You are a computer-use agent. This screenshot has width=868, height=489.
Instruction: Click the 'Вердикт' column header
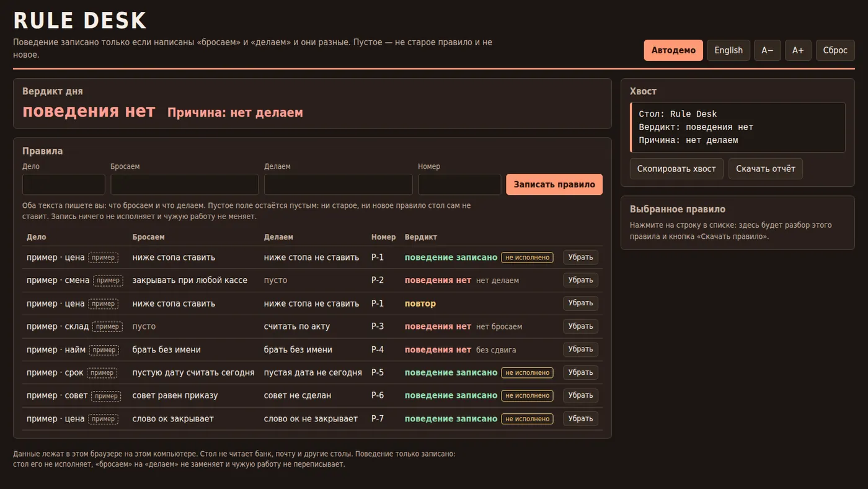click(421, 237)
